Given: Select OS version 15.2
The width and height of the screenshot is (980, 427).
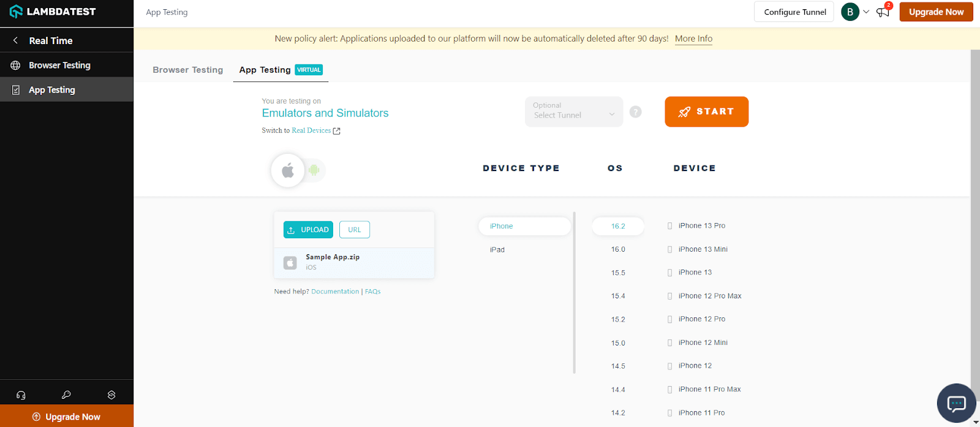Looking at the screenshot, I should pyautogui.click(x=618, y=319).
